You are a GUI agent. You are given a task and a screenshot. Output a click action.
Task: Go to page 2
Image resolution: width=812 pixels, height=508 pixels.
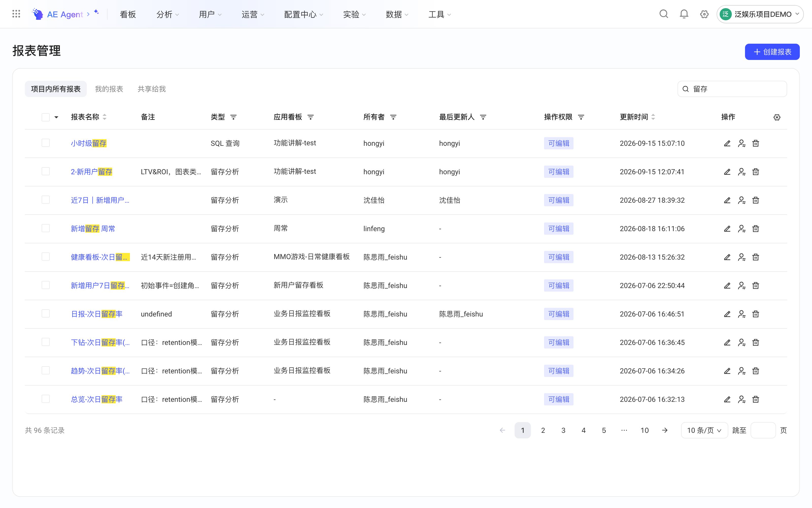pos(543,430)
